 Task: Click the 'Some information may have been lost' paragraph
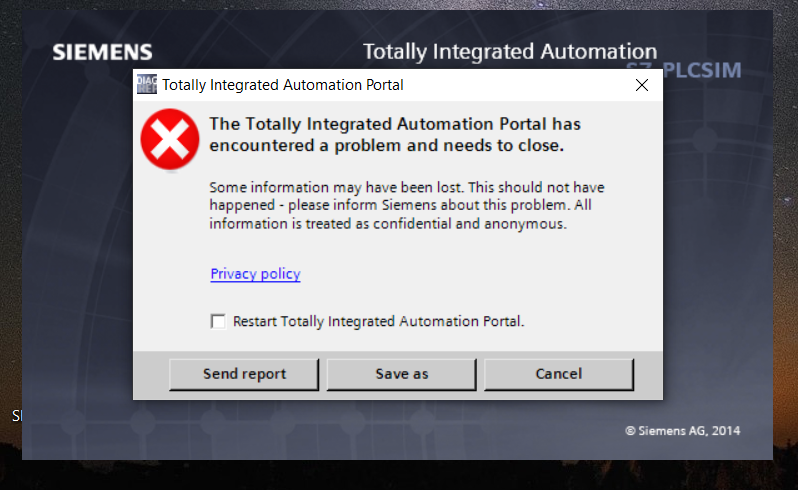pyautogui.click(x=407, y=206)
